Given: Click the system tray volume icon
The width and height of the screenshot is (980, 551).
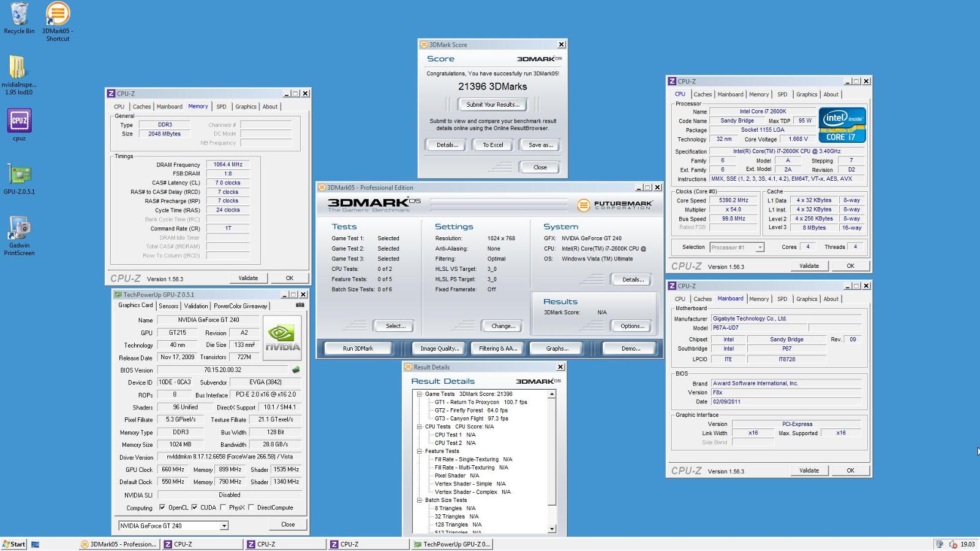Looking at the screenshot, I should [953, 544].
